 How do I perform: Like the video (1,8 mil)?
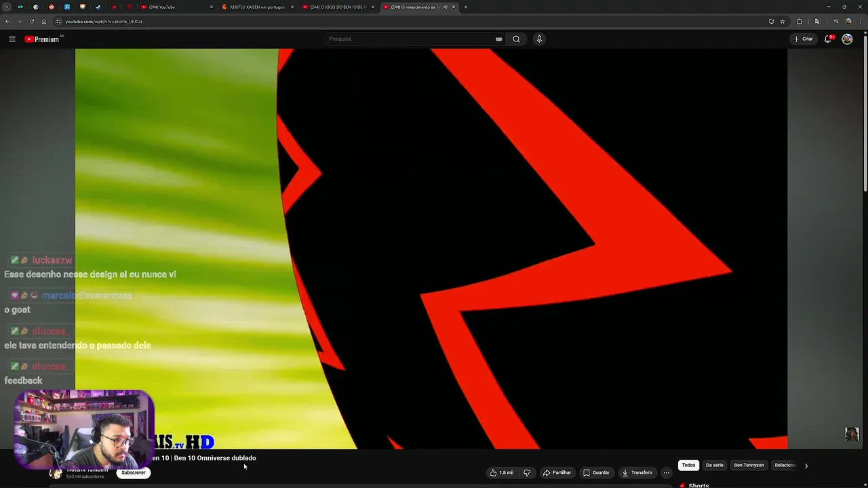pyautogui.click(x=502, y=472)
